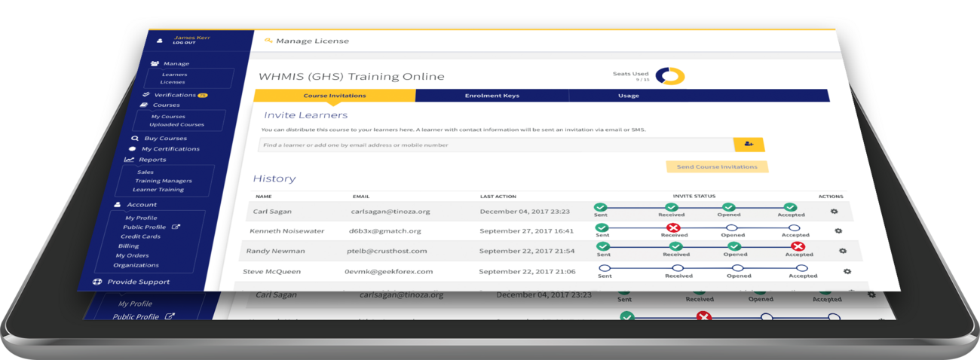Click Carl Sagan's green Accepted status check

789,208
